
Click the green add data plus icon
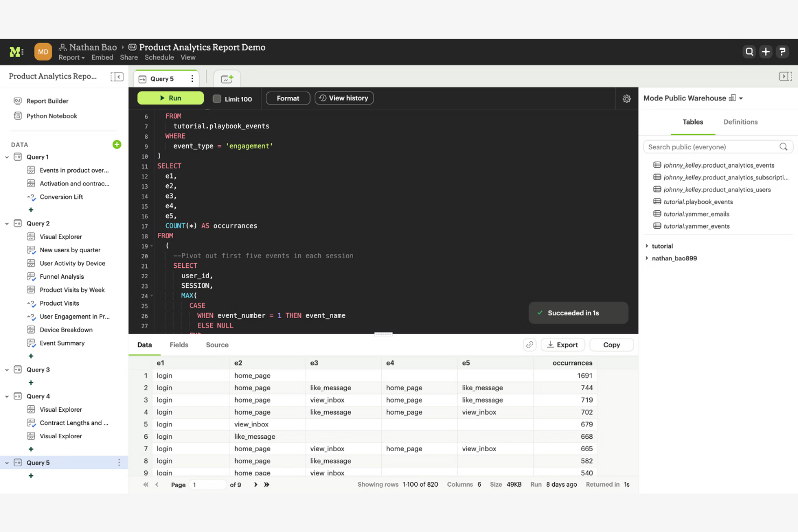pos(116,144)
